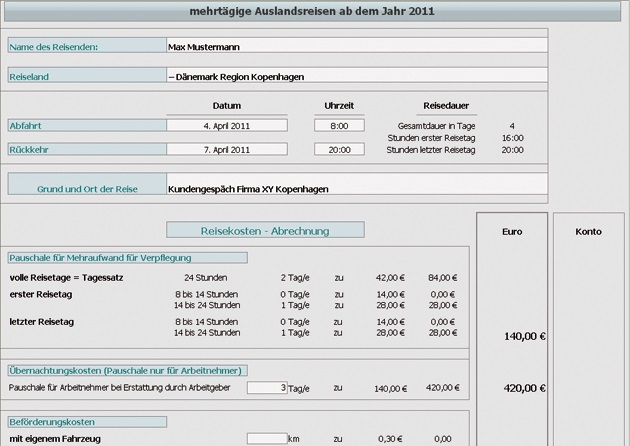
Task: Select the overnight days input field containing 3
Action: click(x=267, y=387)
